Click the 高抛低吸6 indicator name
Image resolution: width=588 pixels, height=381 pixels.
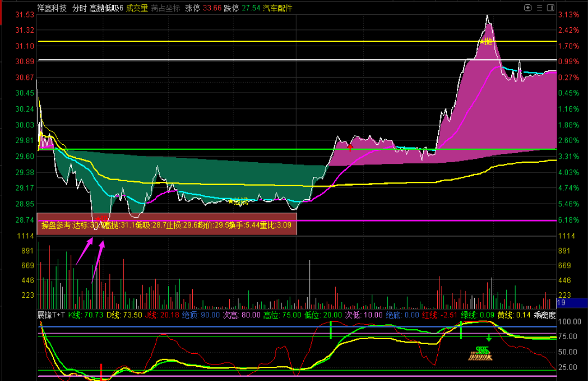point(107,8)
